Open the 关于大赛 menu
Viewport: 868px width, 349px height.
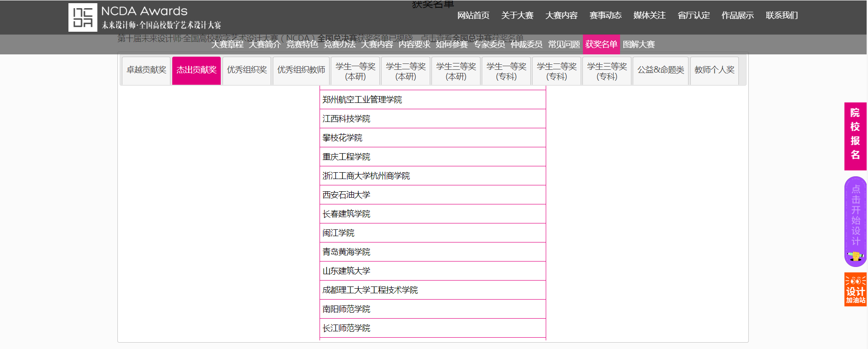(517, 15)
